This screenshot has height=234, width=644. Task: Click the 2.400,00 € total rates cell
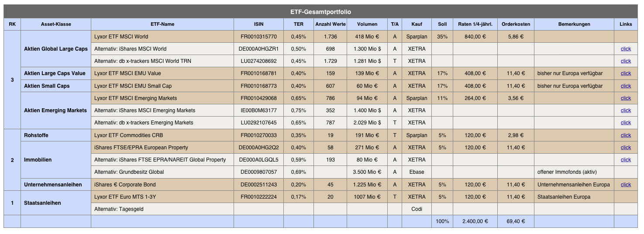coord(475,221)
